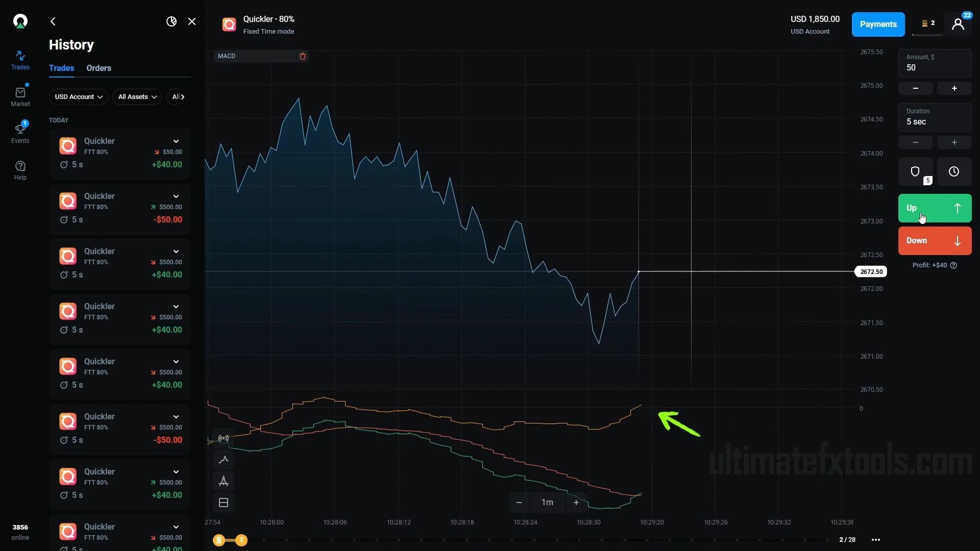Open the Help section
This screenshot has height=551, width=980.
(20, 170)
